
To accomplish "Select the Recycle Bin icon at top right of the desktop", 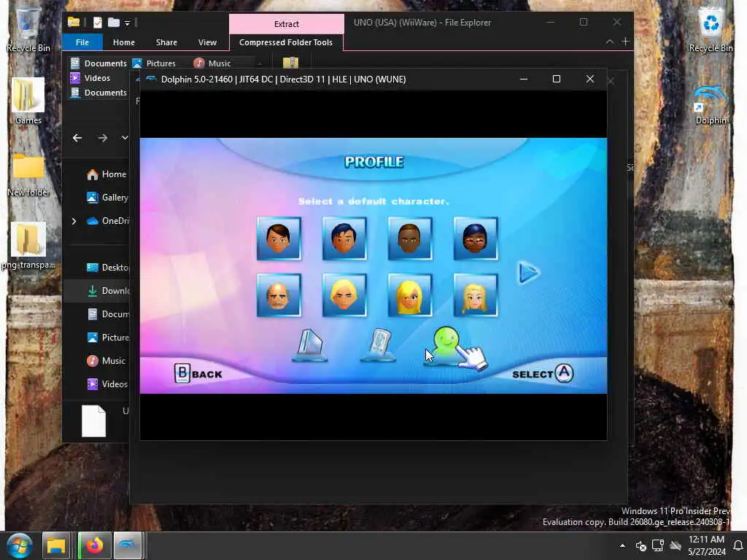I will click(711, 31).
